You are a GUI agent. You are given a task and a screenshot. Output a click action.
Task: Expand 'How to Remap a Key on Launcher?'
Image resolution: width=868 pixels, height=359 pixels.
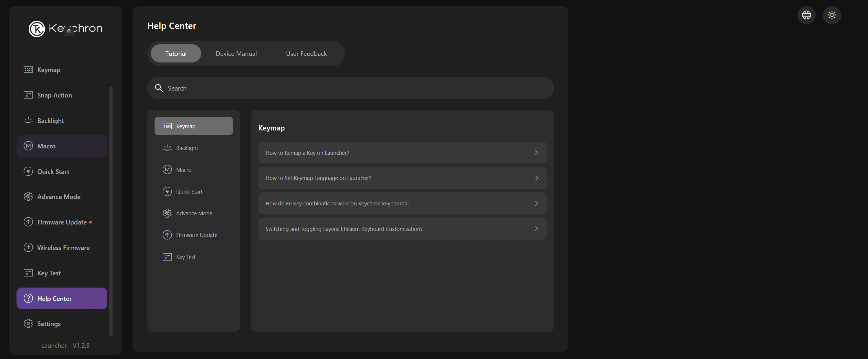tap(402, 152)
